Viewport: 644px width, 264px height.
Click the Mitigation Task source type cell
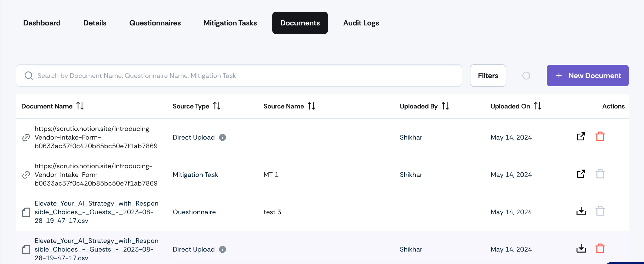(195, 175)
